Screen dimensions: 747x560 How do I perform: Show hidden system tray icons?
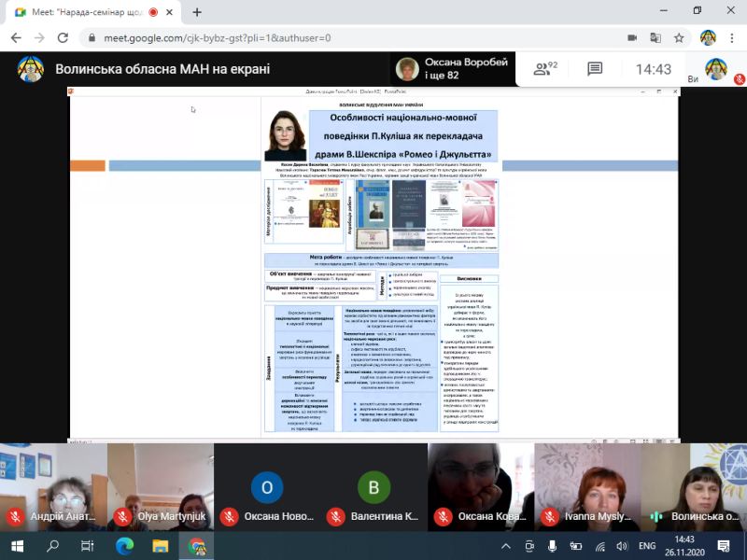click(x=506, y=546)
